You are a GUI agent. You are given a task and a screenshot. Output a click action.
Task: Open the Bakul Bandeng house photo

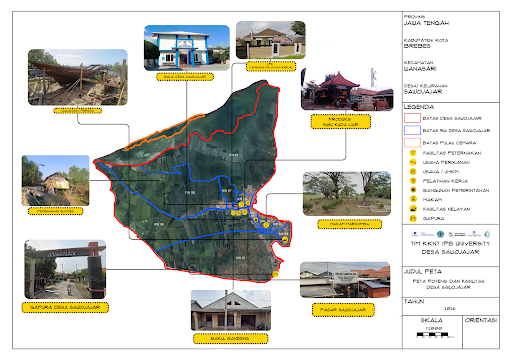(231, 310)
